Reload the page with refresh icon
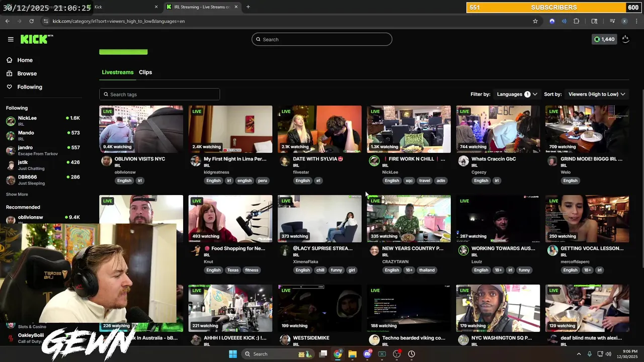Image resolution: width=644 pixels, height=362 pixels. [x=31, y=21]
